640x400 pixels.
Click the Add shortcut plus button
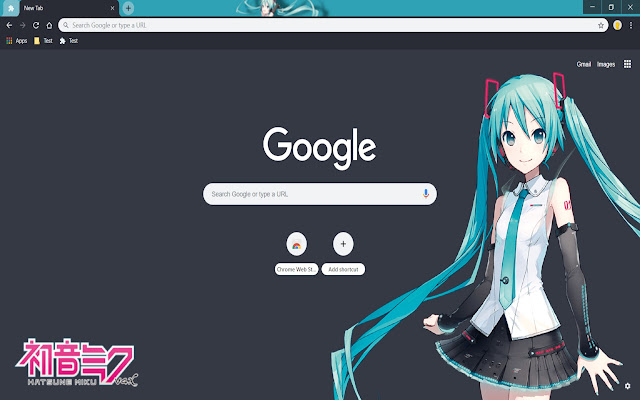[343, 244]
